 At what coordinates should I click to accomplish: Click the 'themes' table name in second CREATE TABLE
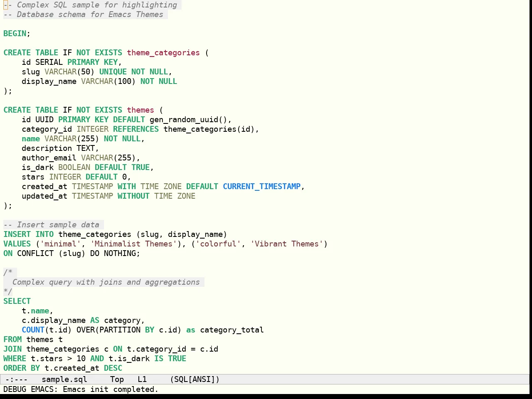tap(140, 110)
